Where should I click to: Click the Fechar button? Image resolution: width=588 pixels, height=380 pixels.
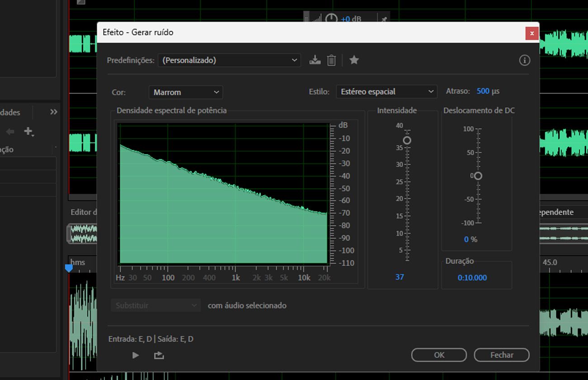click(x=502, y=355)
